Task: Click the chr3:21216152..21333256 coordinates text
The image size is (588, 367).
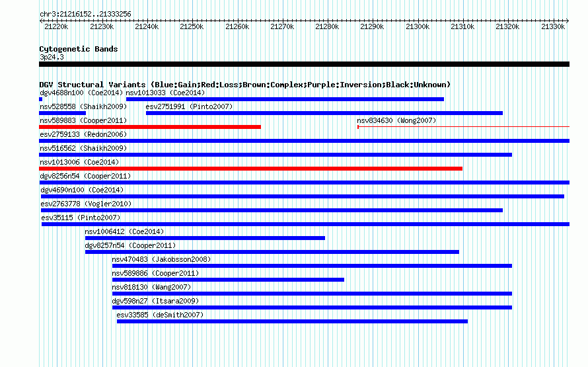Action: pos(85,15)
